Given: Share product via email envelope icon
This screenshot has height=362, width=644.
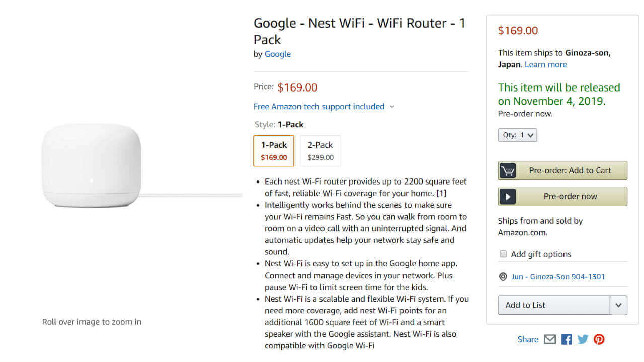Looking at the screenshot, I should 550,339.
